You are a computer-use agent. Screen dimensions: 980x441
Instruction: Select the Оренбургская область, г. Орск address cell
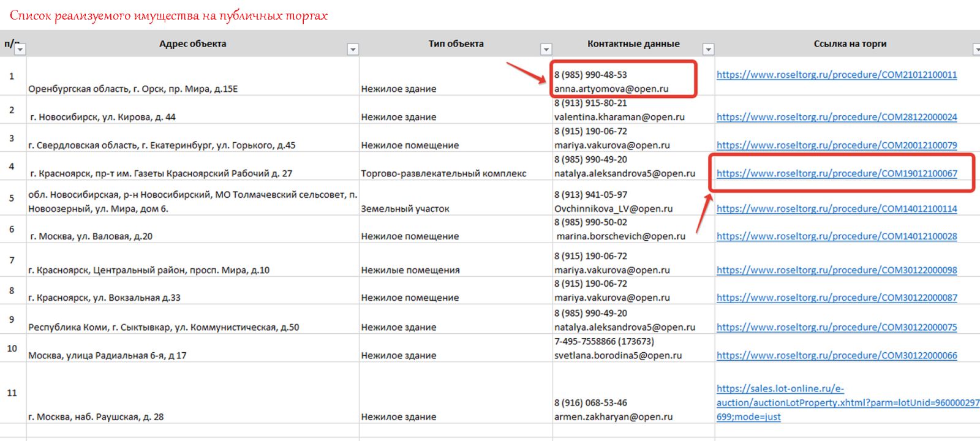pyautogui.click(x=133, y=89)
